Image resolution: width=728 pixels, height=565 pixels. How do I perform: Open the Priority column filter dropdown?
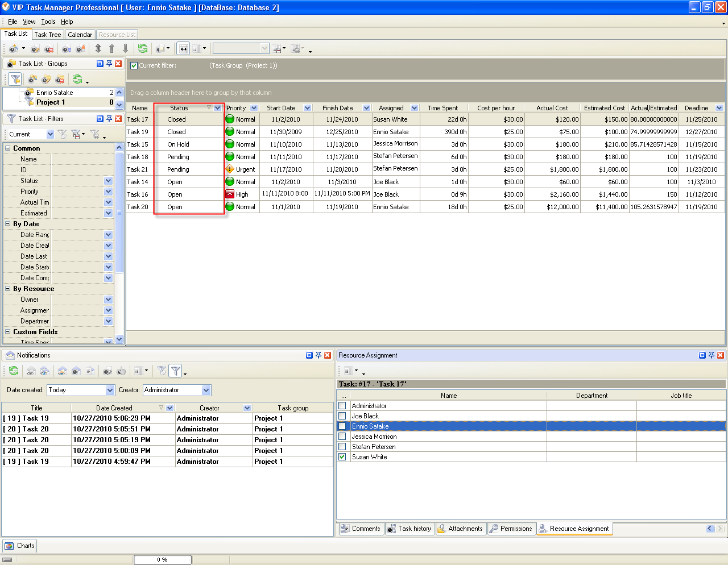tap(254, 108)
